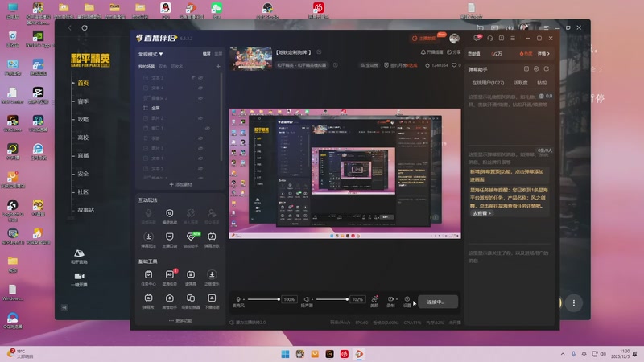
Task: Follow the 去查看 > link
Action: click(481, 213)
